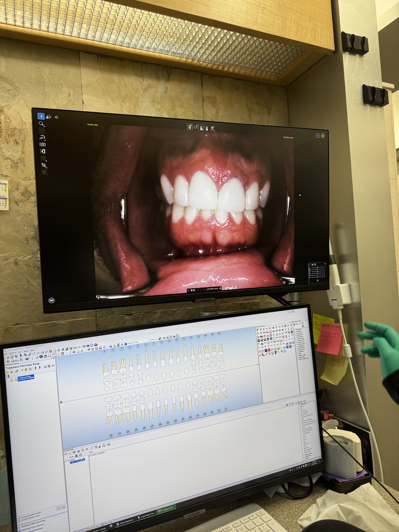399x532 pixels.
Task: Select the 1:06:21 PM clinical note entry
Action: coord(77,461)
